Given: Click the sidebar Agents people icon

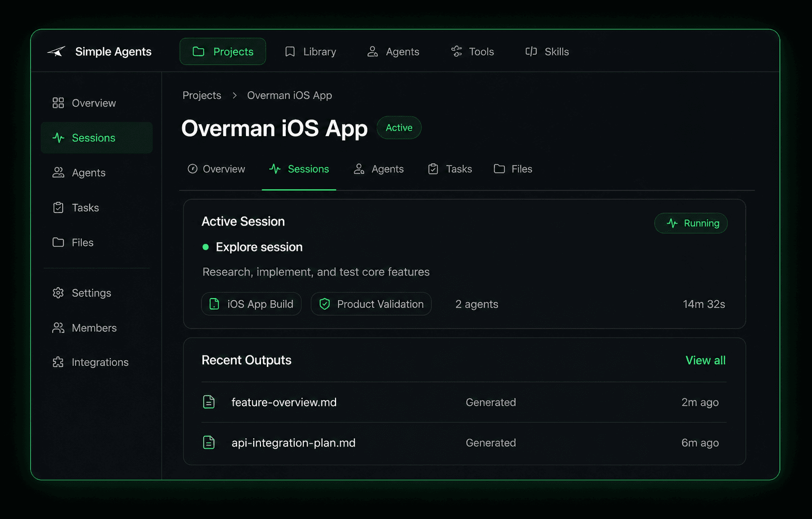Looking at the screenshot, I should coord(58,172).
